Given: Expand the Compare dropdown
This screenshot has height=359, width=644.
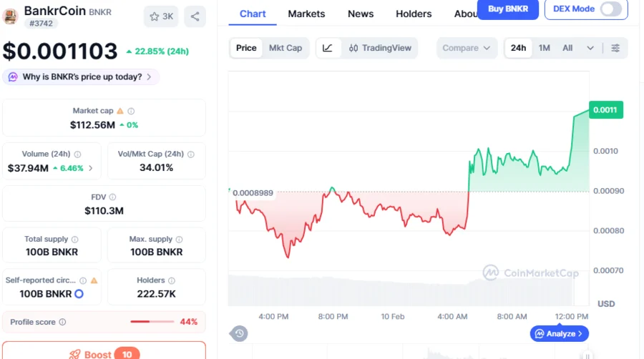Looking at the screenshot, I should click(466, 48).
